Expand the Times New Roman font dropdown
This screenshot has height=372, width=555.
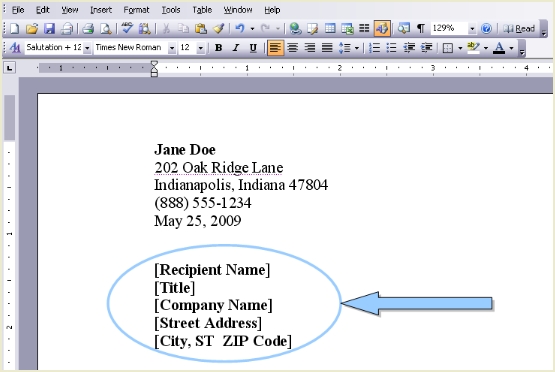pyautogui.click(x=172, y=47)
